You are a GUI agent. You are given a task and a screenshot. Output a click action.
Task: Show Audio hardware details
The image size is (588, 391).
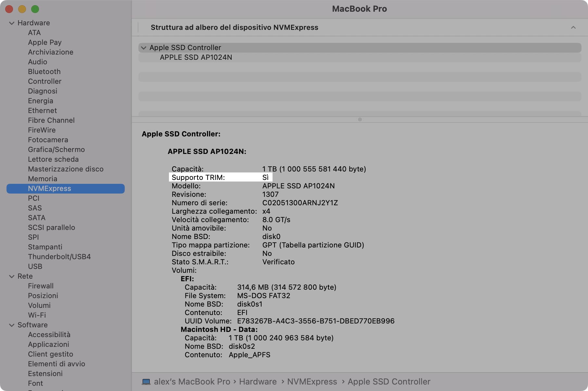click(x=37, y=62)
